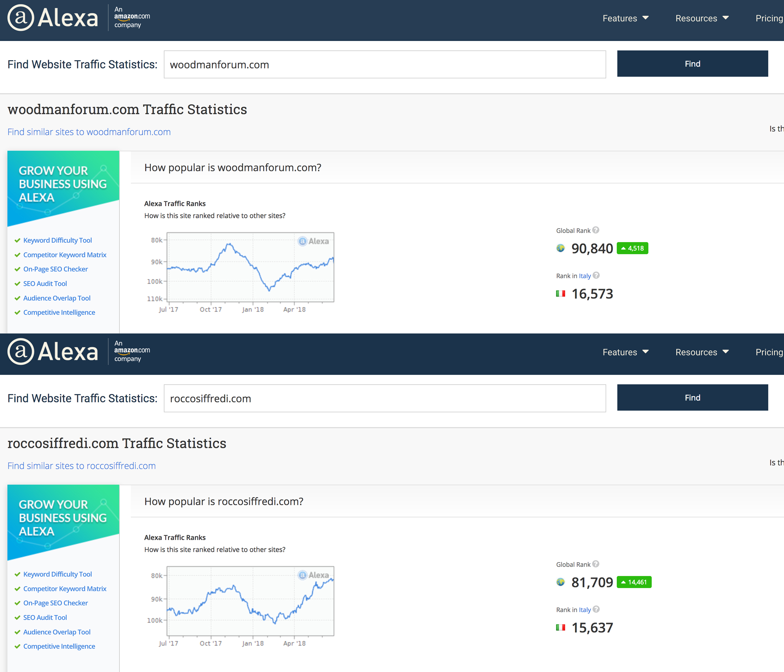
Task: Click the top Alexa logo icon
Action: point(21,18)
